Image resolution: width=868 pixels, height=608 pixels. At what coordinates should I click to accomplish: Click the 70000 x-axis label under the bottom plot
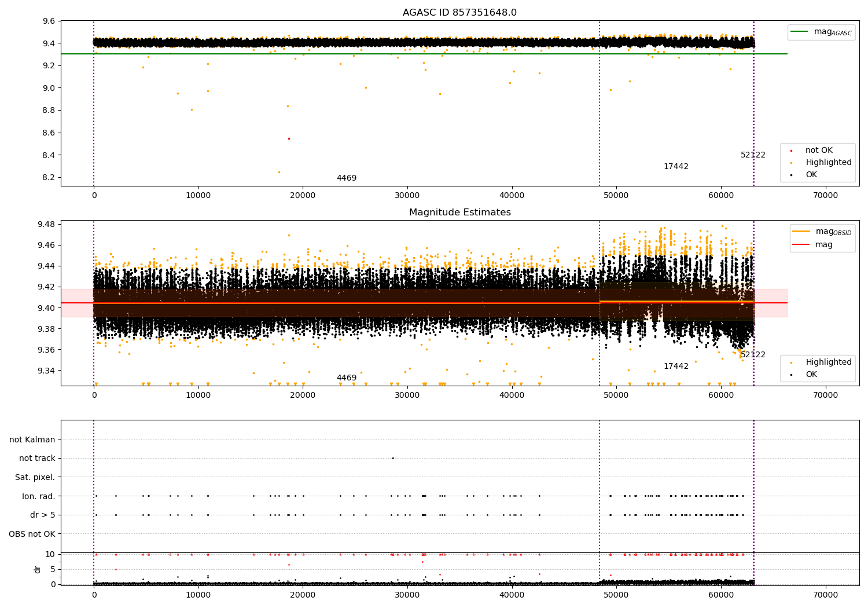[825, 595]
